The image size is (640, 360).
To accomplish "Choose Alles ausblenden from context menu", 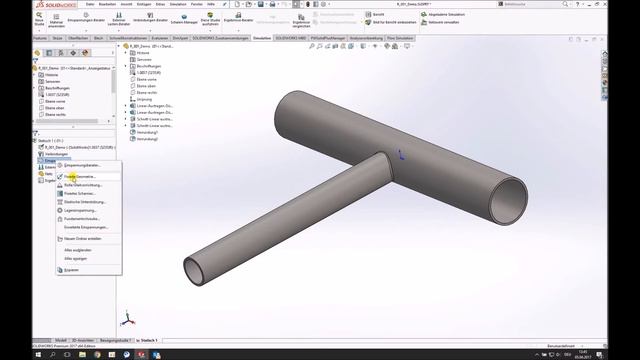I will pos(88,250).
